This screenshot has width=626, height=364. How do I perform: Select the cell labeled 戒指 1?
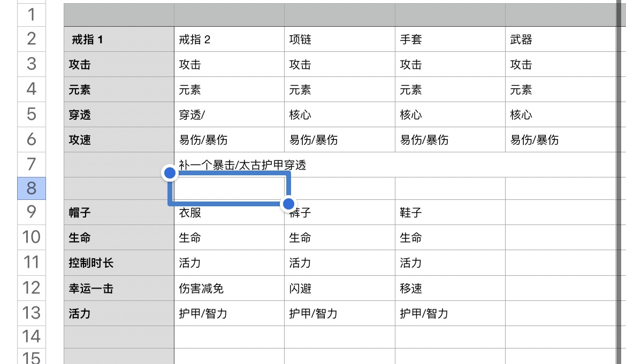(x=119, y=39)
